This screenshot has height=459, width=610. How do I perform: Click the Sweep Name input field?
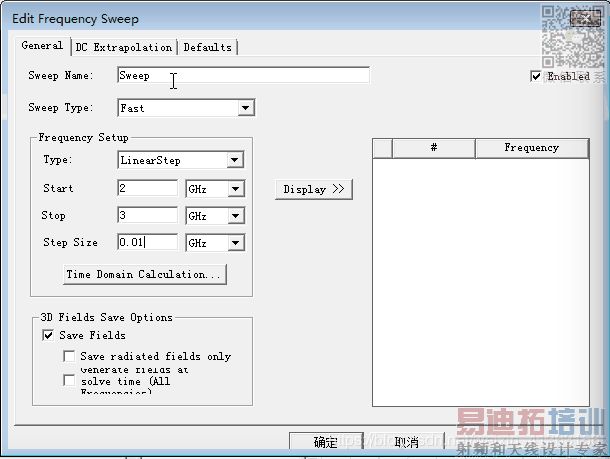coord(244,75)
